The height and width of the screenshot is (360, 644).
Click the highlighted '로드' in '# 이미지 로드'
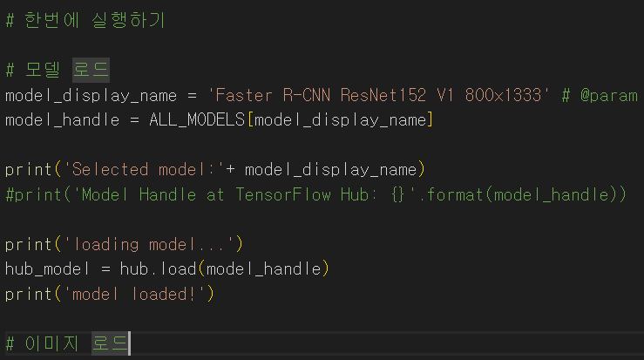(110, 343)
